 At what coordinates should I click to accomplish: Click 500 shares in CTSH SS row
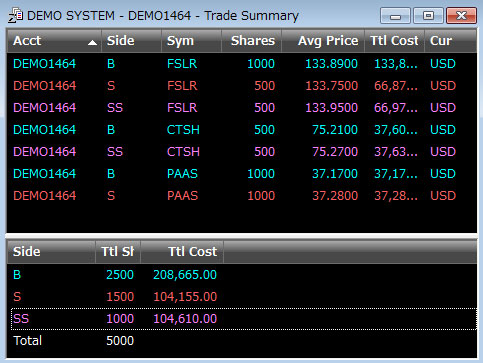point(264,152)
